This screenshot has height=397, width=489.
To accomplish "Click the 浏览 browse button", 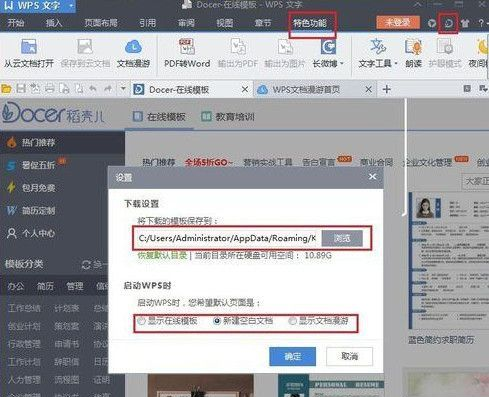I will click(342, 238).
